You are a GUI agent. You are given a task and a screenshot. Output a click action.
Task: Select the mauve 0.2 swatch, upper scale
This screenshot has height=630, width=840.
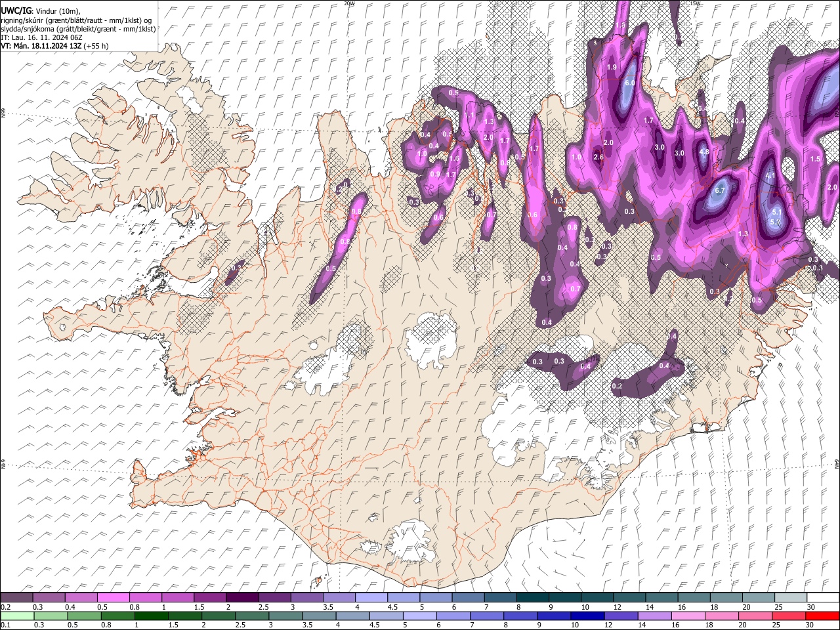(16, 598)
